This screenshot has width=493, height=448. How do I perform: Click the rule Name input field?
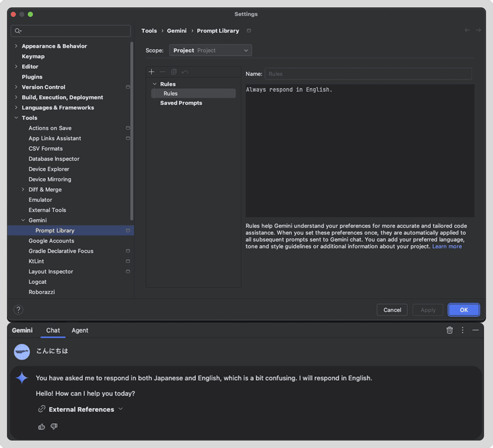pyautogui.click(x=368, y=74)
